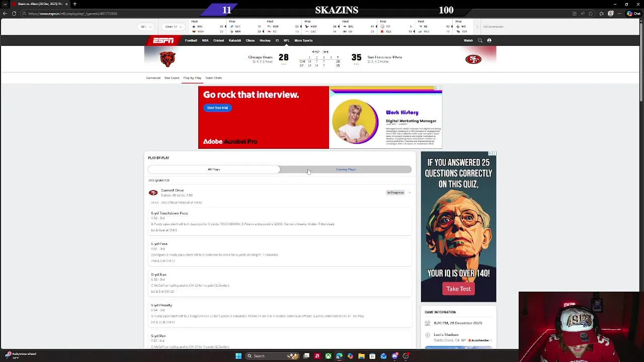The image size is (644, 362).
Task: Open Kabaddi menu in ESPN nav
Action: (x=235, y=40)
